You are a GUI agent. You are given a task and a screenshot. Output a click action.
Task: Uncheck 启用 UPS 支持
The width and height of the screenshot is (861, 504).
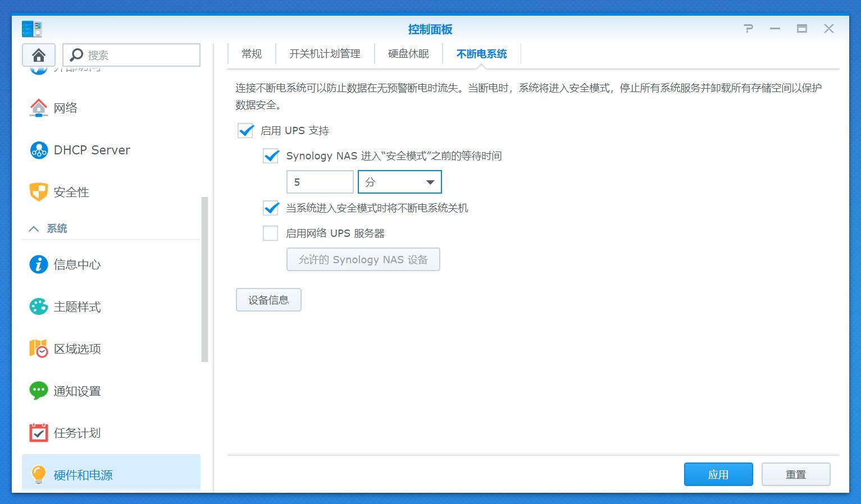click(x=245, y=130)
